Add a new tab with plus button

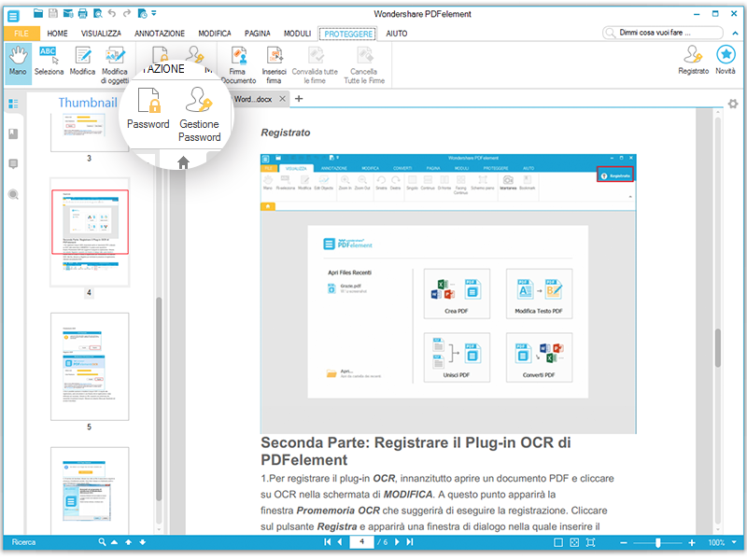point(299,99)
